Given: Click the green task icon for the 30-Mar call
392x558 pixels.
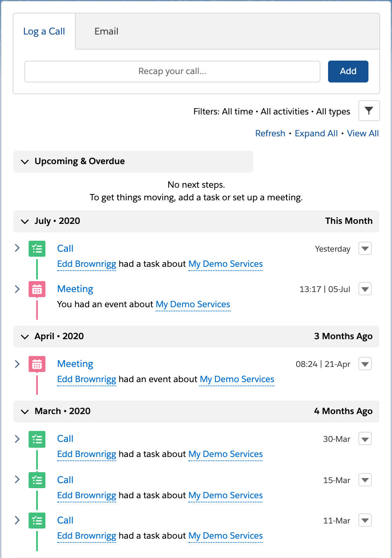Looking at the screenshot, I should 37,439.
